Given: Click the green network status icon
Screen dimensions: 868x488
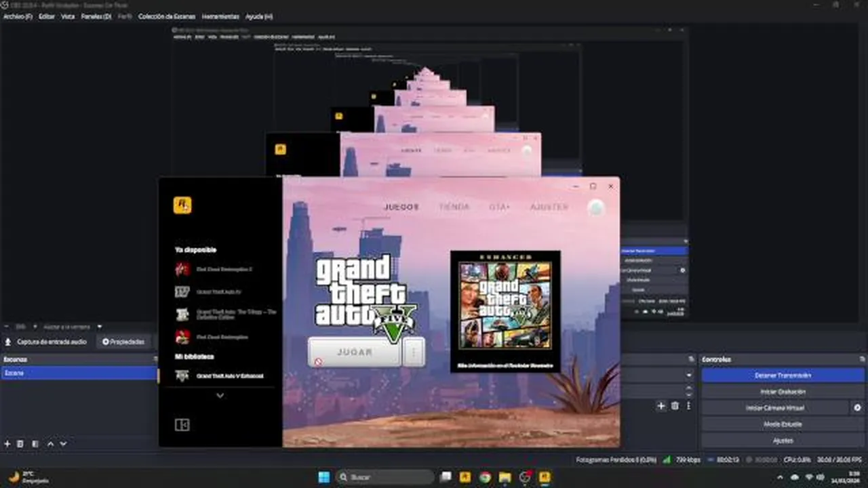Looking at the screenshot, I should 667,460.
